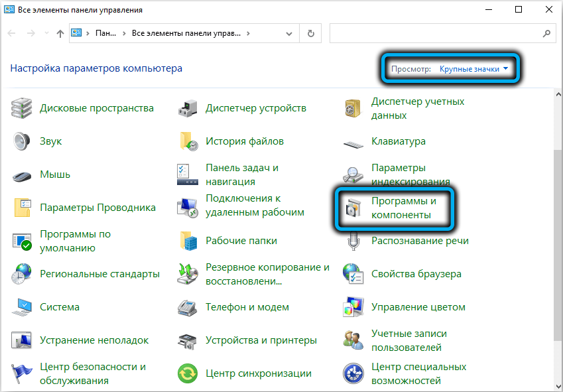Click the Sound (Звук) speaker icon
The width and height of the screenshot is (563, 392).
(21, 141)
